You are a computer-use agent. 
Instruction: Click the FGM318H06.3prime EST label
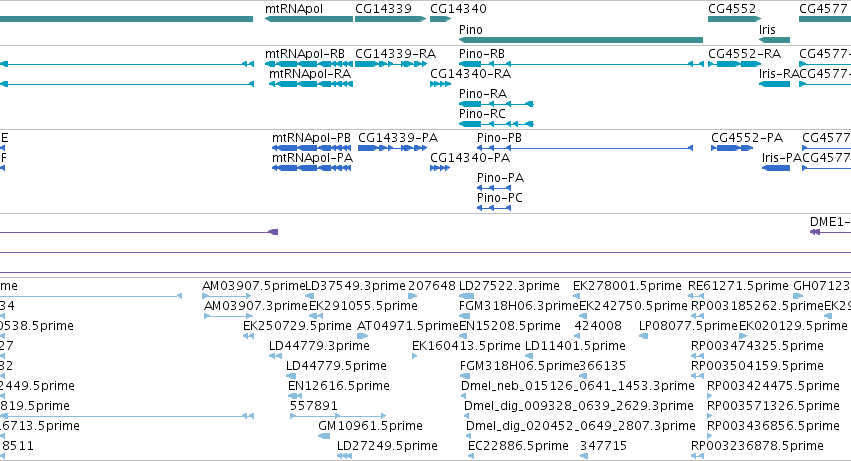[519, 307]
